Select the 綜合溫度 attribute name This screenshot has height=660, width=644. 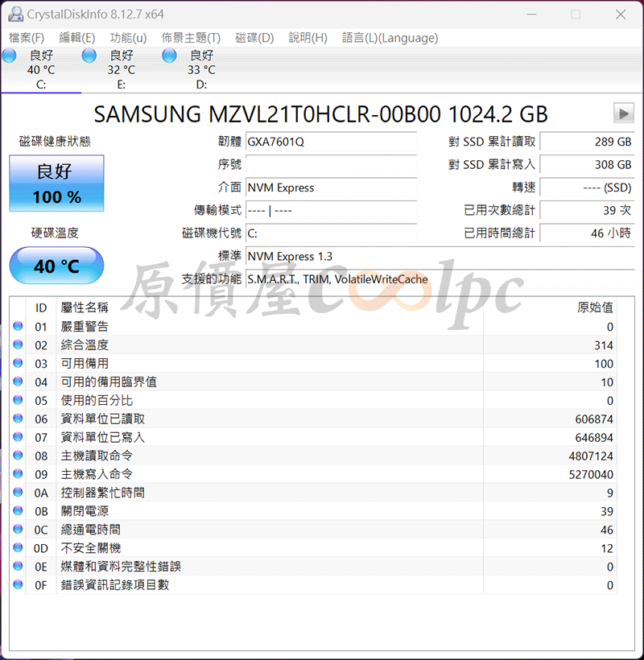click(x=85, y=344)
